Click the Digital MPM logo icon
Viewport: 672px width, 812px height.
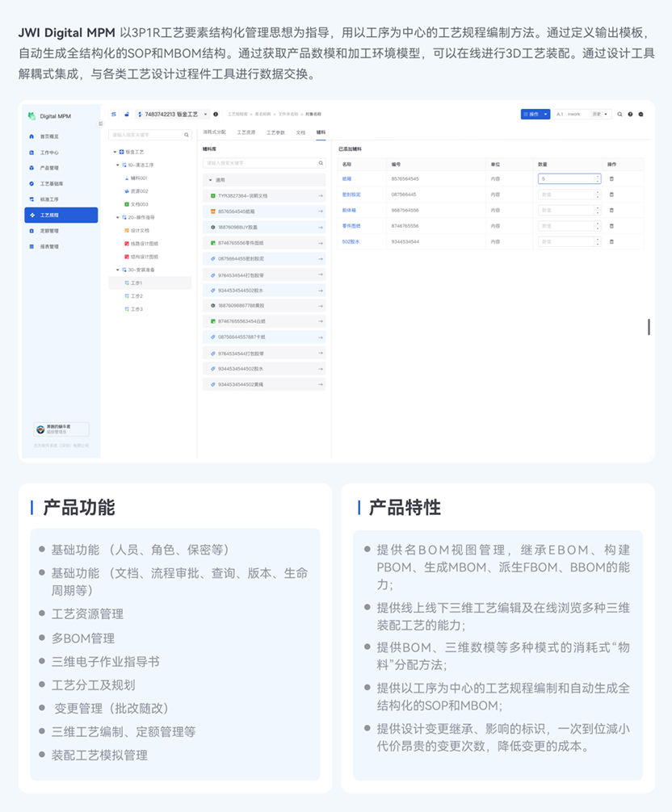coord(31,116)
